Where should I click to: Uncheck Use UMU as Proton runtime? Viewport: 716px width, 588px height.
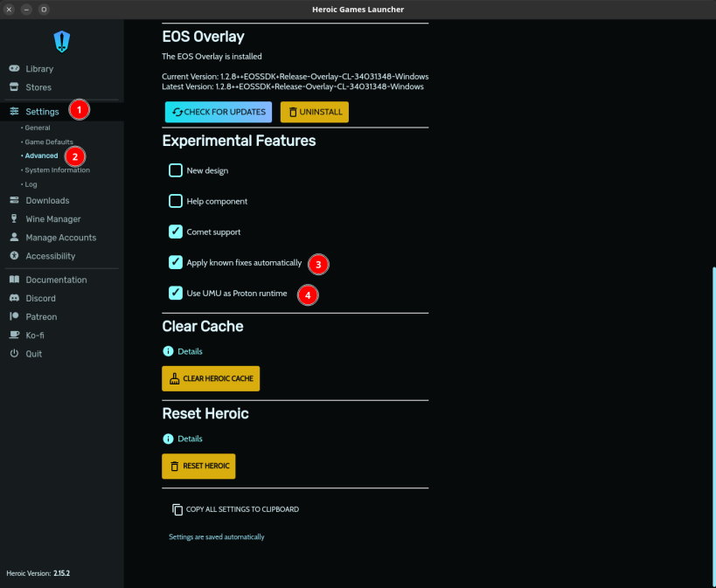[x=176, y=293]
